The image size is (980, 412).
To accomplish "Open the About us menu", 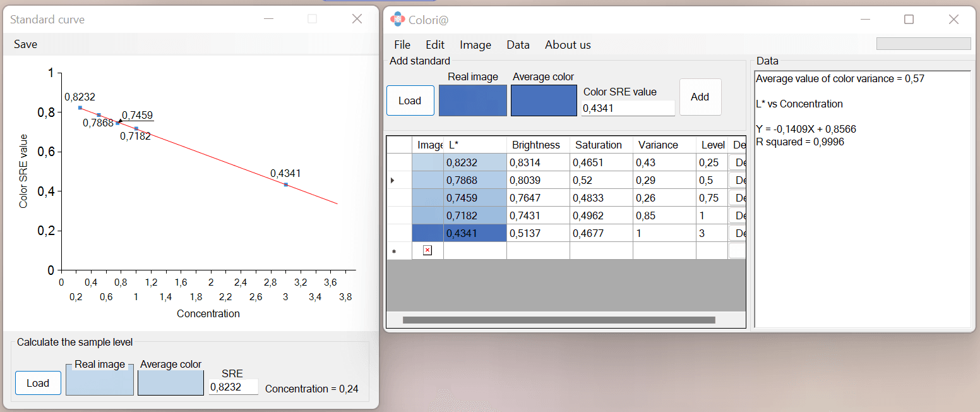I will coord(567,45).
